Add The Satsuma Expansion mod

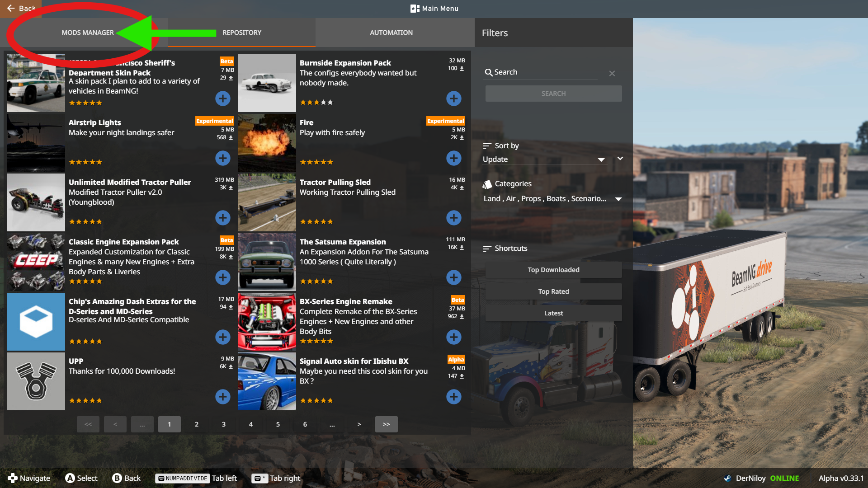point(453,277)
